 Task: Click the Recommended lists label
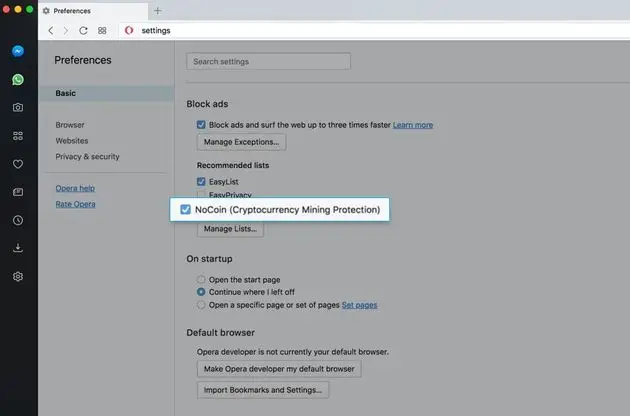233,165
